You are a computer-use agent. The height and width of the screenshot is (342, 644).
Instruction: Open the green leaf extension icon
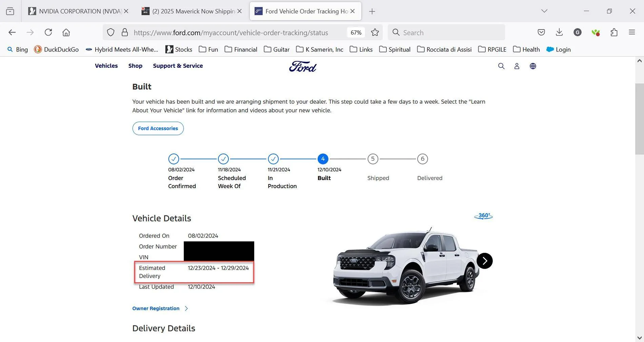coord(596,33)
